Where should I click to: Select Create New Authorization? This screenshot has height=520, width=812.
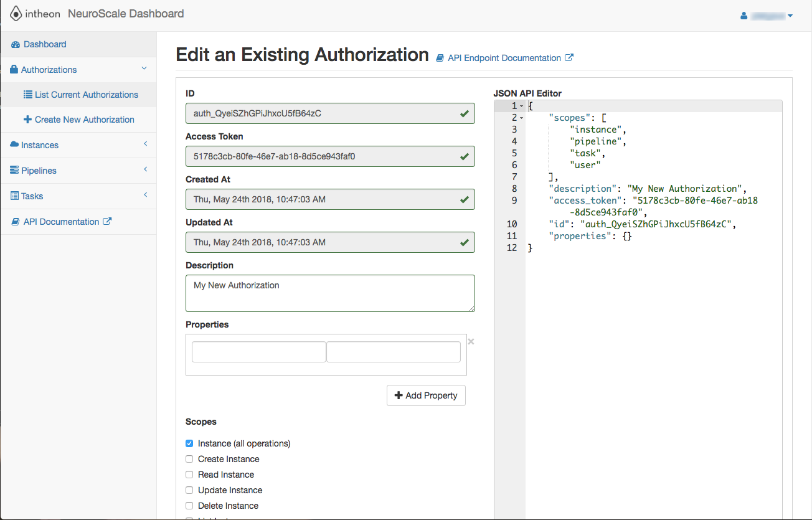coord(78,120)
